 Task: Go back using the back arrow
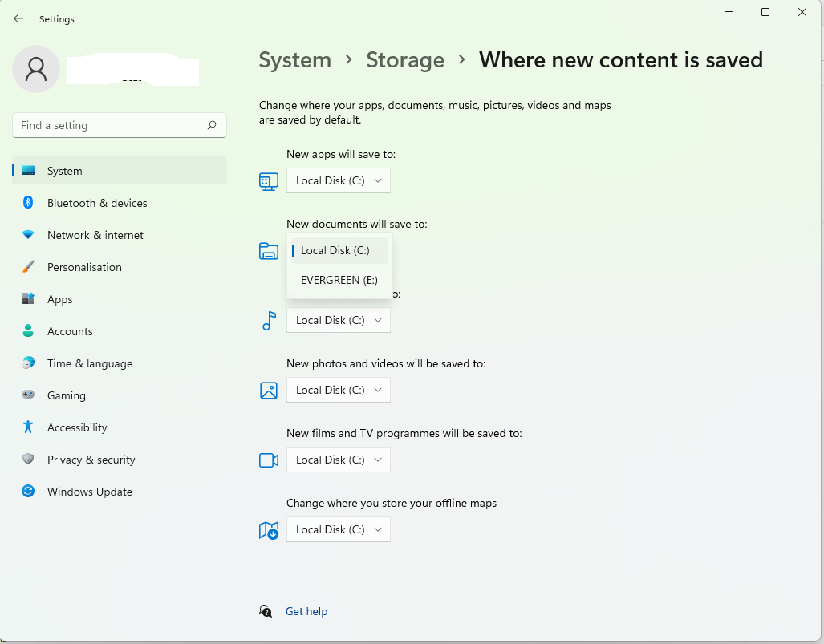(18, 18)
